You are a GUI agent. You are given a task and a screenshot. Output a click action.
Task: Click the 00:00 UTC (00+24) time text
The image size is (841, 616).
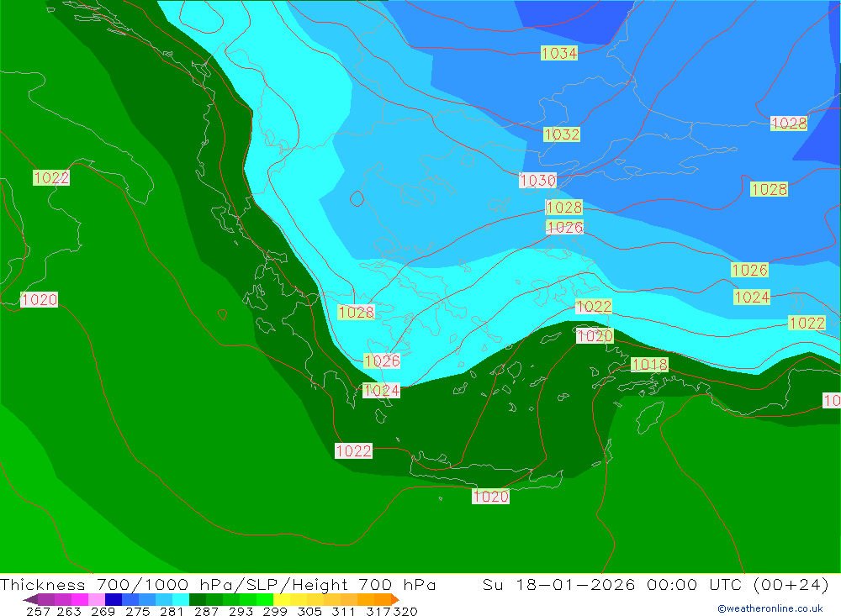(x=738, y=584)
